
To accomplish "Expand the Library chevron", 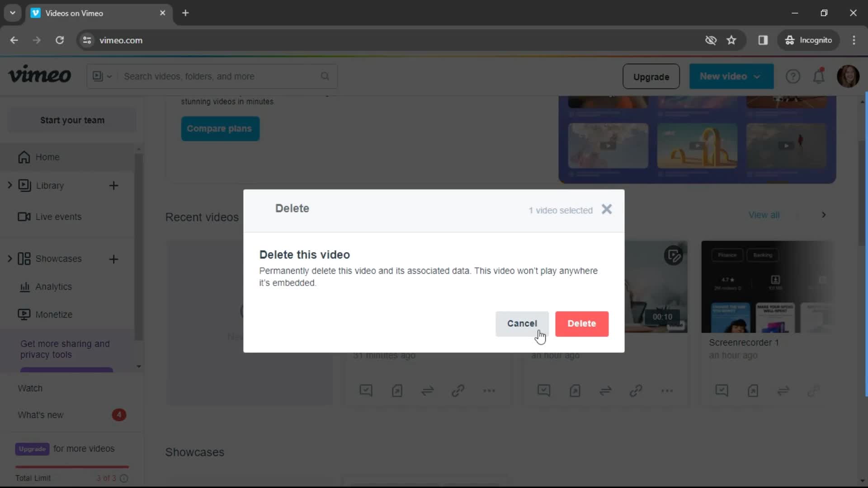I will [9, 185].
